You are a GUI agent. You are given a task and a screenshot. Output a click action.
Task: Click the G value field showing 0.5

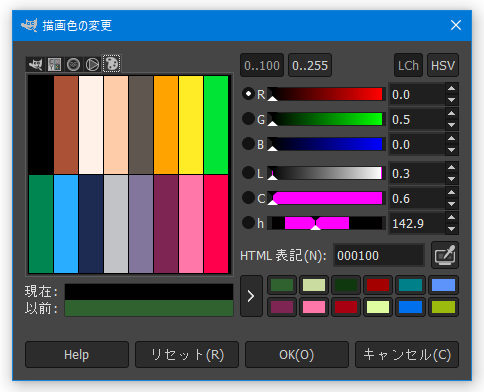coord(417,119)
